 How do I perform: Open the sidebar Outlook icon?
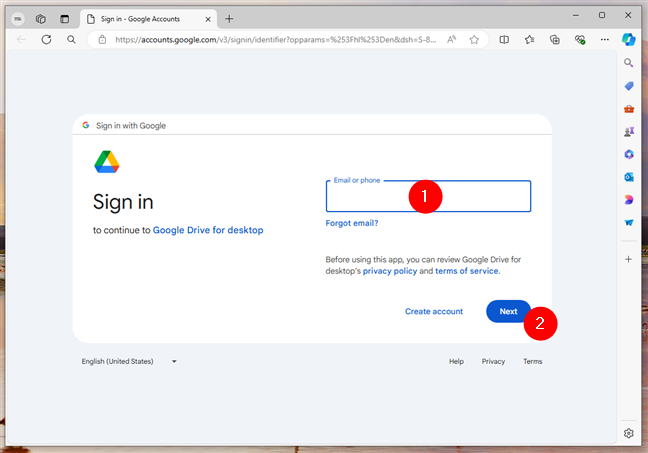pyautogui.click(x=629, y=177)
